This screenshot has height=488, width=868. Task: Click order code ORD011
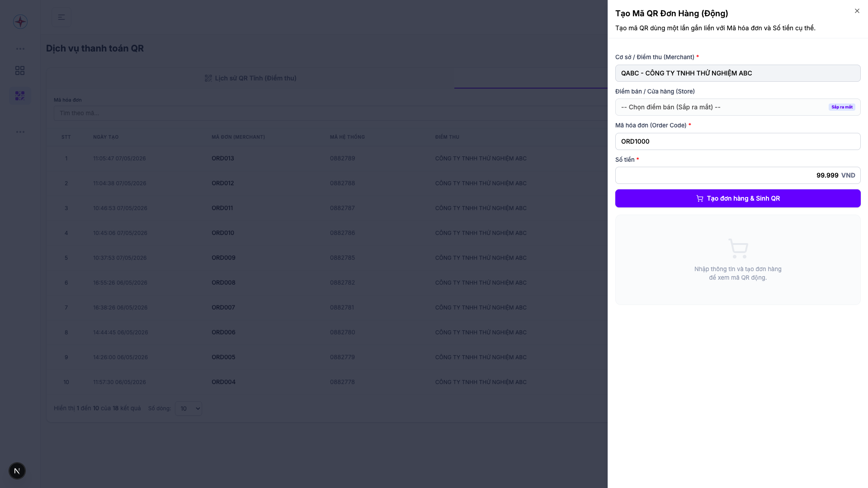(x=222, y=208)
